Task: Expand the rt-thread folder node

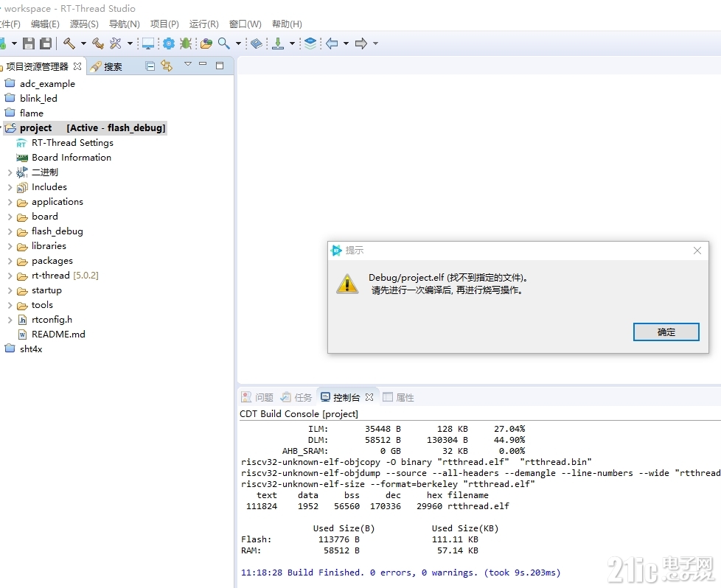Action: coord(10,276)
